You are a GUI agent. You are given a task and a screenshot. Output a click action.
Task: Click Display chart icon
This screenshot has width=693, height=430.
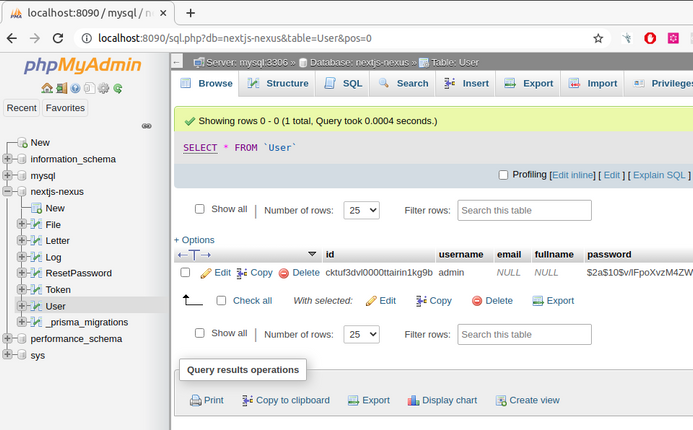click(413, 400)
